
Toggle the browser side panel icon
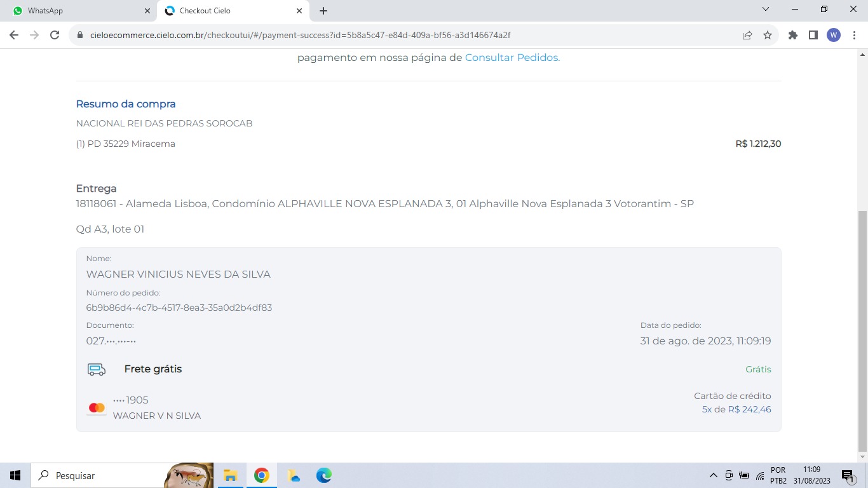point(813,35)
